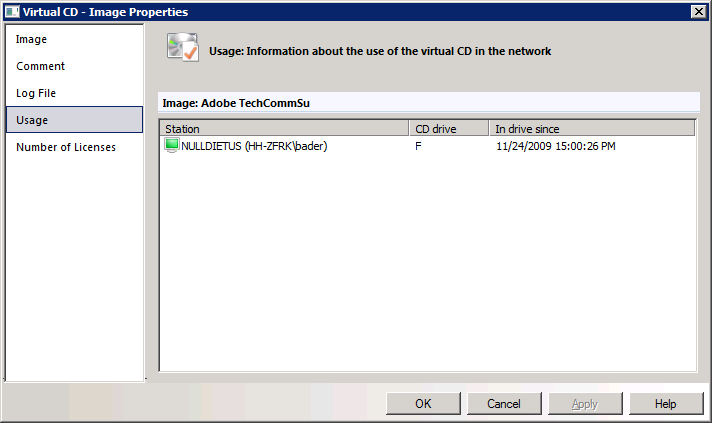Viewport: 712px width, 423px height.
Task: Click the 11/24/2009 timestamp cell
Action: [x=556, y=146]
